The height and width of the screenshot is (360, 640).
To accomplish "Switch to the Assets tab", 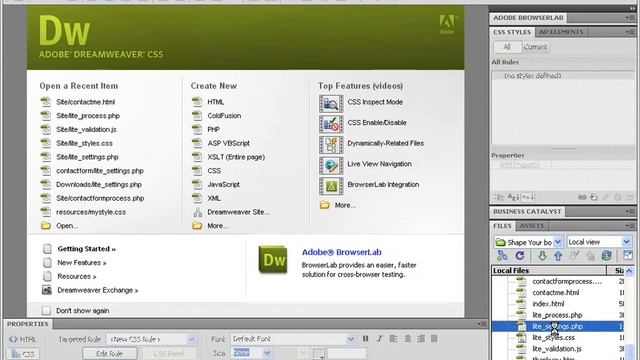I will coord(531,226).
